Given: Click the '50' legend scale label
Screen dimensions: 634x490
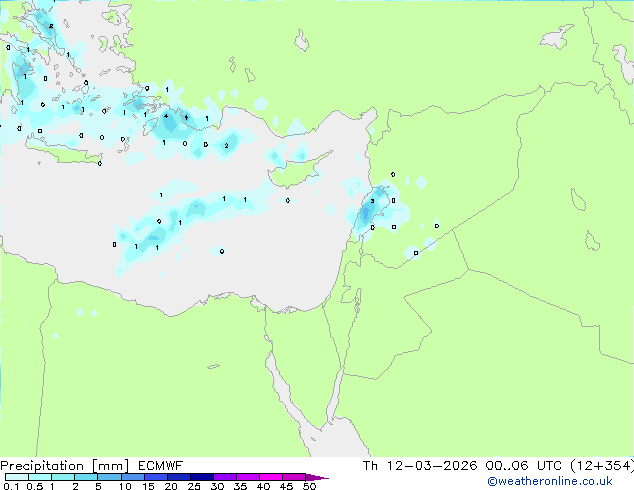Looking at the screenshot, I should coord(309,486).
